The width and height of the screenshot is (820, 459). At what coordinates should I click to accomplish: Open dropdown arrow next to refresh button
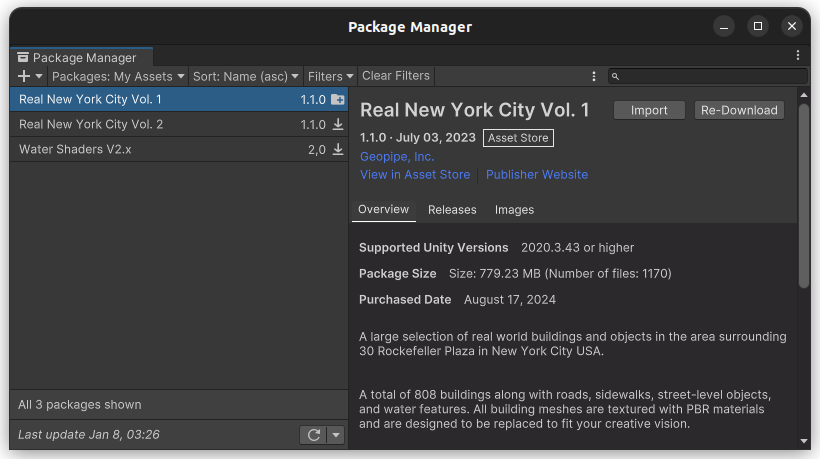336,435
